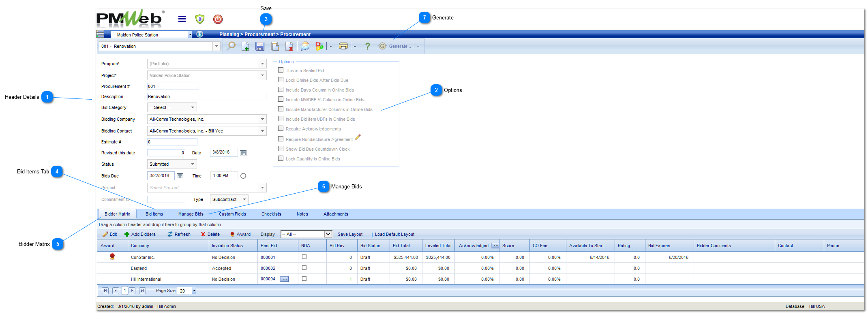This screenshot has height=314, width=868.
Task: Click the Edit button in grid toolbar
Action: (x=110, y=234)
